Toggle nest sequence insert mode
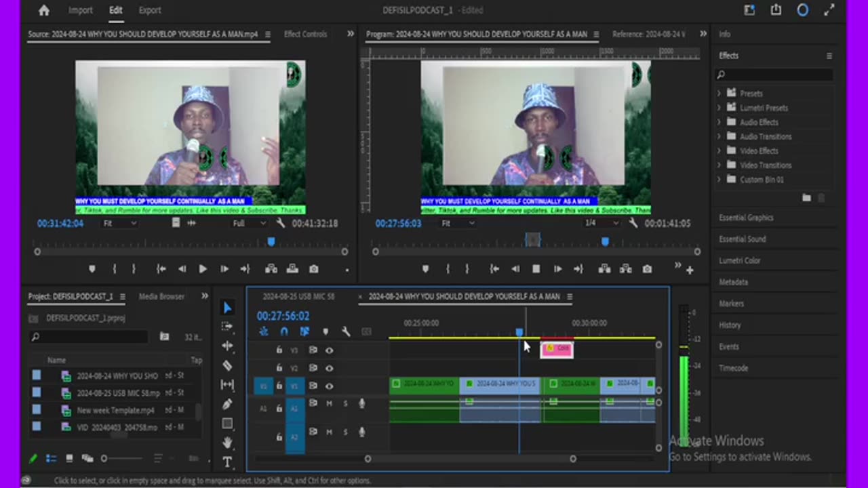The width and height of the screenshot is (868, 488). 264,331
